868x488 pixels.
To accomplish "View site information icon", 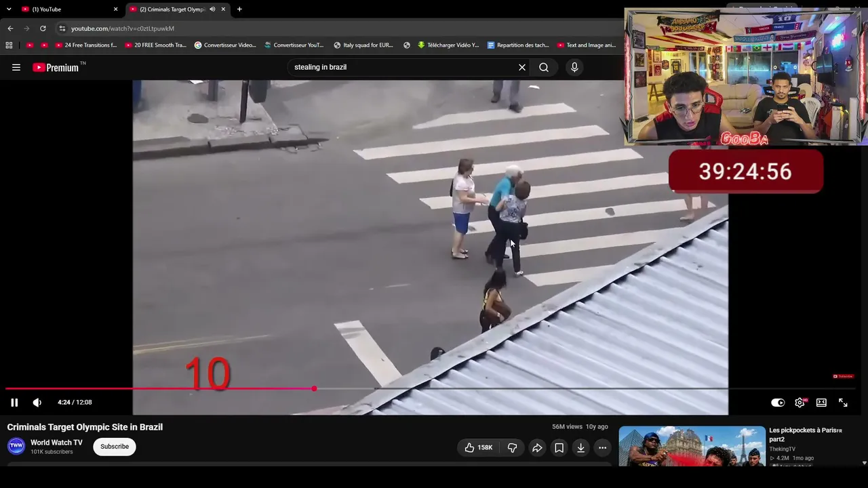I will [62, 28].
